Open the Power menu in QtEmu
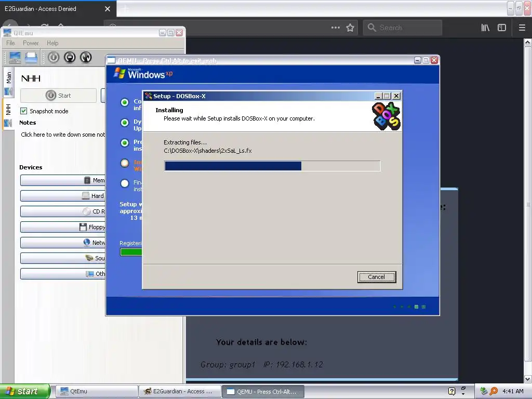This screenshot has width=532, height=399. tap(31, 43)
